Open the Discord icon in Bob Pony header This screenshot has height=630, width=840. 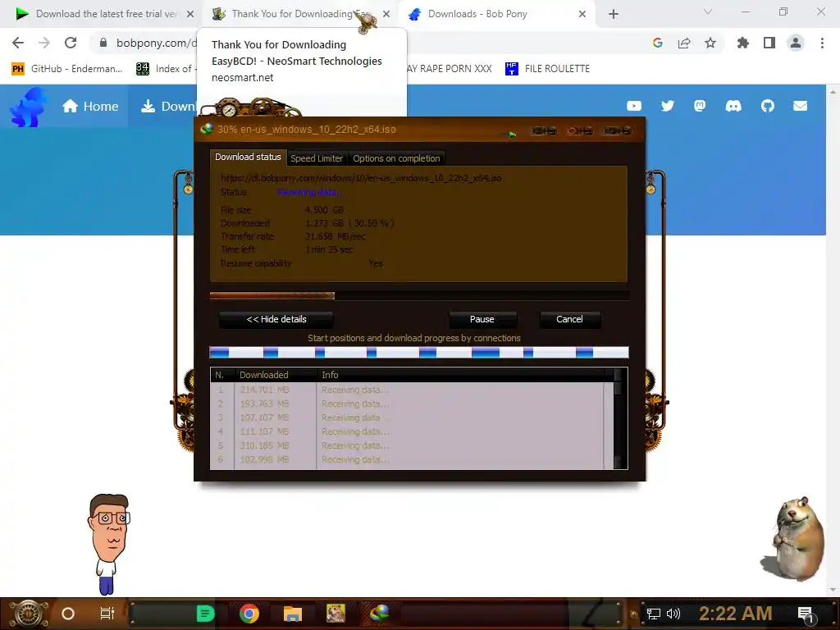pos(733,106)
